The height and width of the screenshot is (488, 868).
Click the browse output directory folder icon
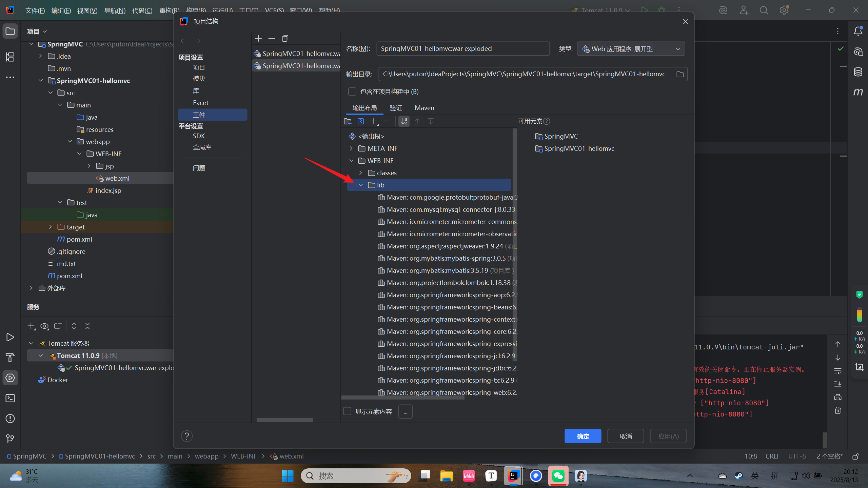(x=680, y=74)
